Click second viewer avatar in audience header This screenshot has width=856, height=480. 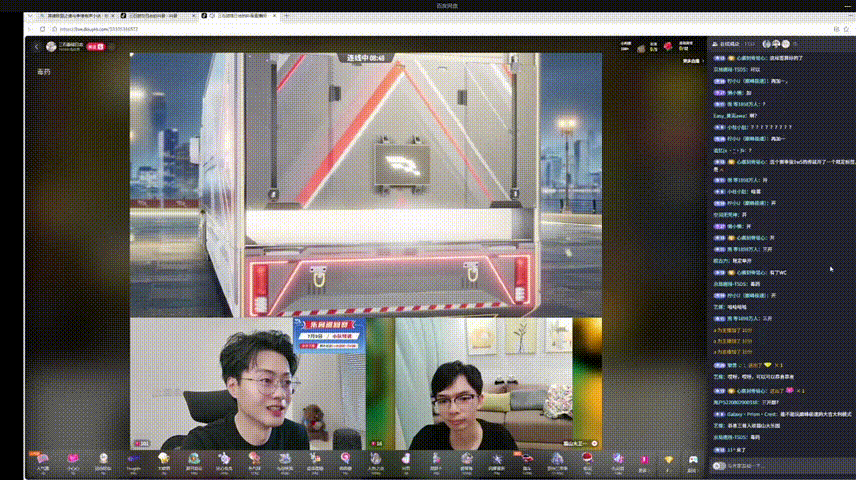click(x=776, y=44)
